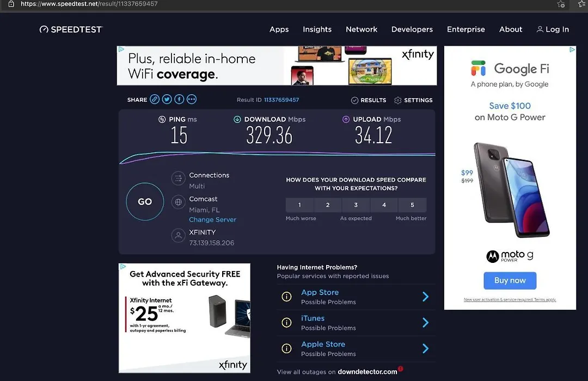588x381 pixels.
Task: Click the 'Having Internet Problems?' heading
Action: pyautogui.click(x=317, y=267)
